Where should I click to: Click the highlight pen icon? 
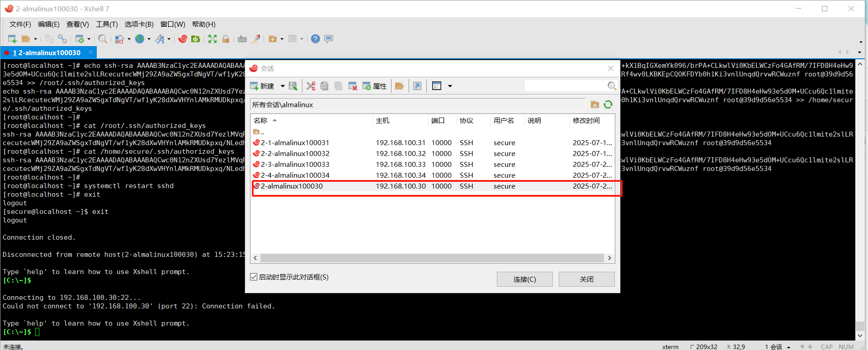pos(256,39)
